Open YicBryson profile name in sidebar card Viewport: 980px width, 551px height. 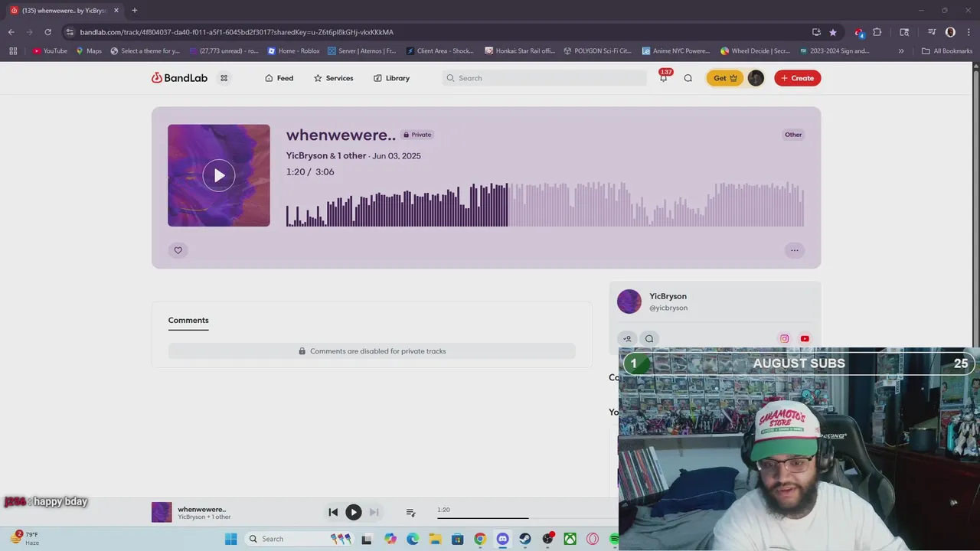click(x=668, y=296)
